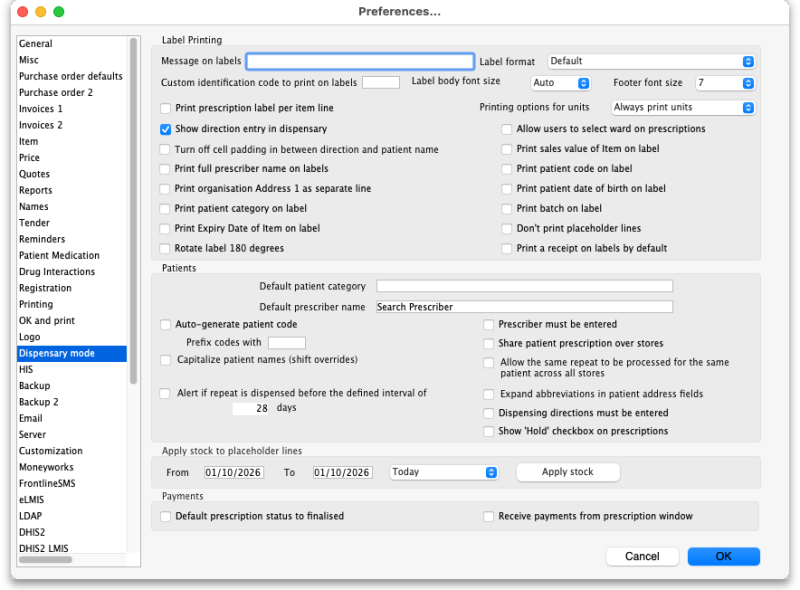
Task: Click the Custom identification code field
Action: coord(381,83)
